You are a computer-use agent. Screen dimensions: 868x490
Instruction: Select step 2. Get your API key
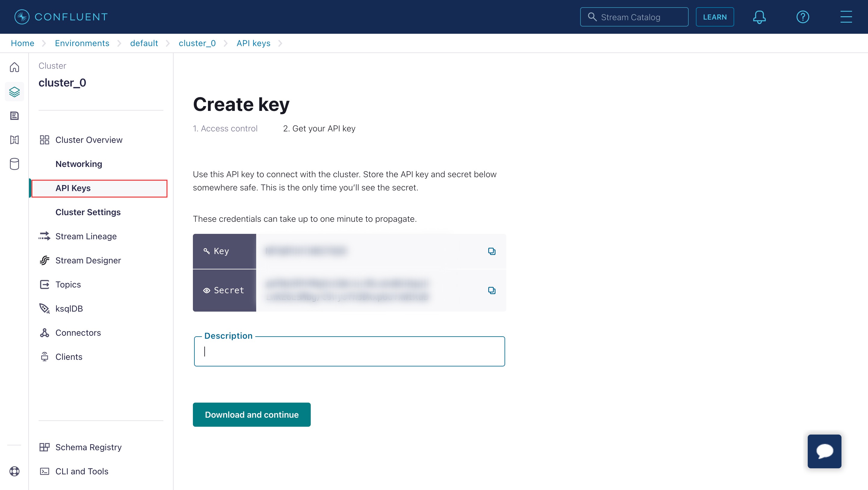coord(319,128)
